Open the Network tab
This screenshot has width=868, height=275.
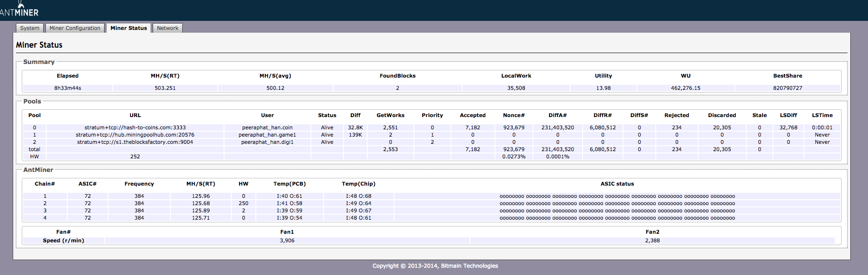click(168, 28)
